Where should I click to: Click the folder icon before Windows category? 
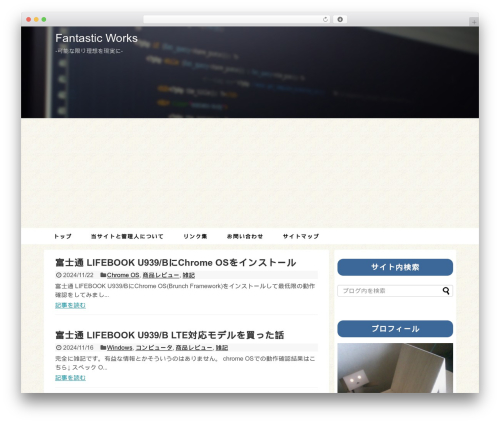coord(103,348)
